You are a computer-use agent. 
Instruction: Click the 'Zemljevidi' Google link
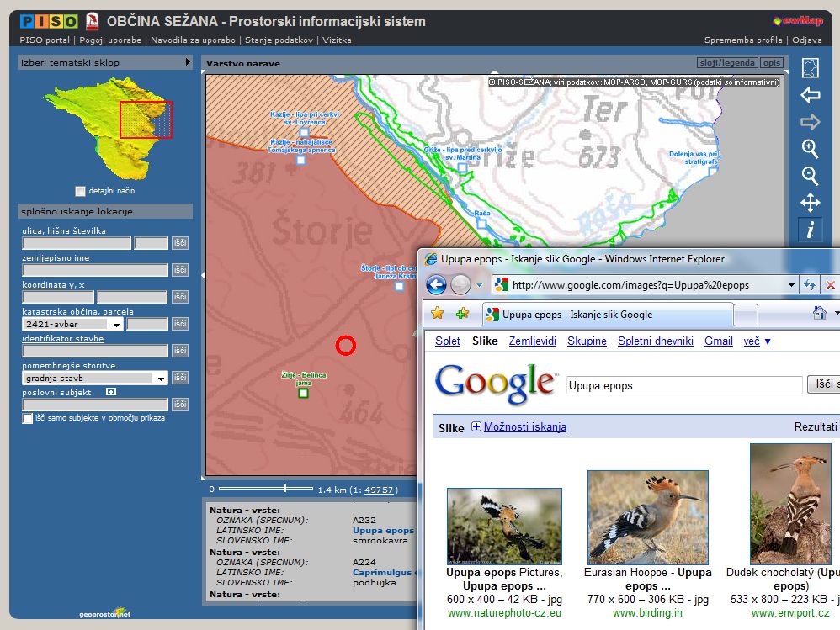532,341
